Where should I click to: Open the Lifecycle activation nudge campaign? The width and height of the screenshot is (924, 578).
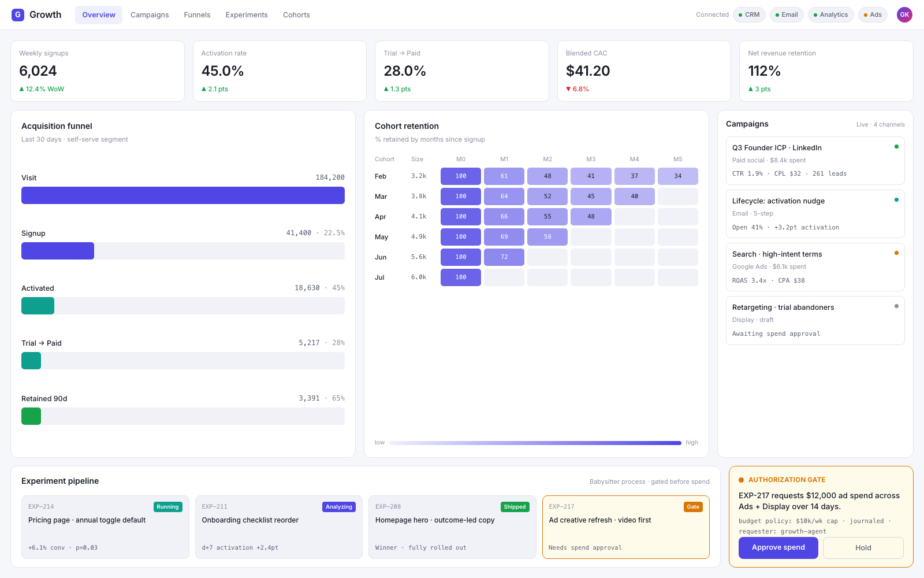point(815,214)
